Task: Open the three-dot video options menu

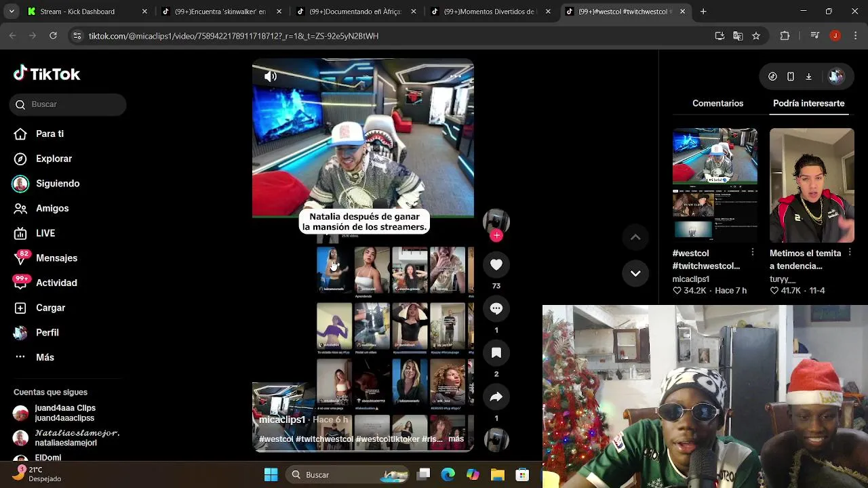Action: click(455, 76)
